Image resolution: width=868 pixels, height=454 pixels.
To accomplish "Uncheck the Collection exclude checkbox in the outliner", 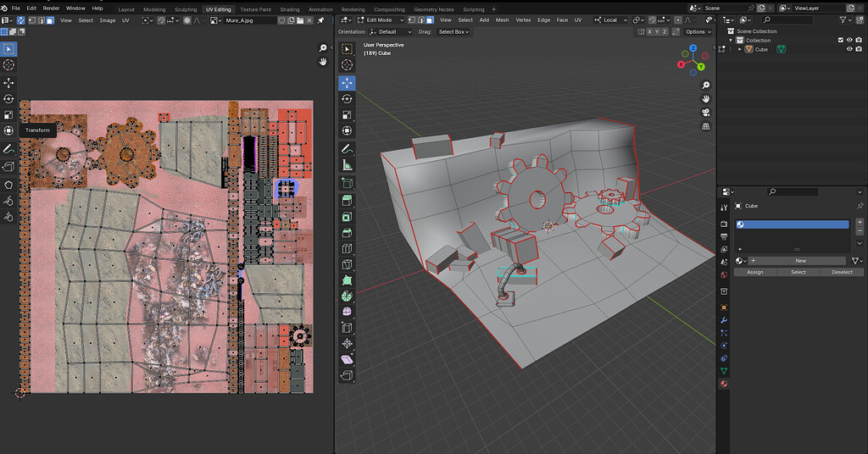I will pyautogui.click(x=841, y=40).
